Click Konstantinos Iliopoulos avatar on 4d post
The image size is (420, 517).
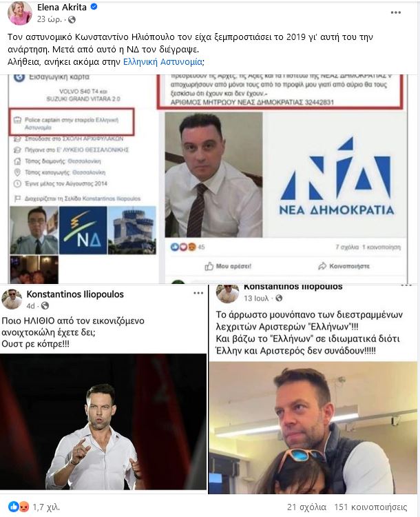click(x=12, y=299)
